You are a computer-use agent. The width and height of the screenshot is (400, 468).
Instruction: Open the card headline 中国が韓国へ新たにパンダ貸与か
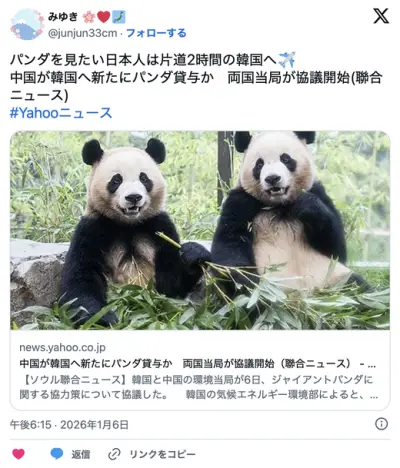coord(96,364)
